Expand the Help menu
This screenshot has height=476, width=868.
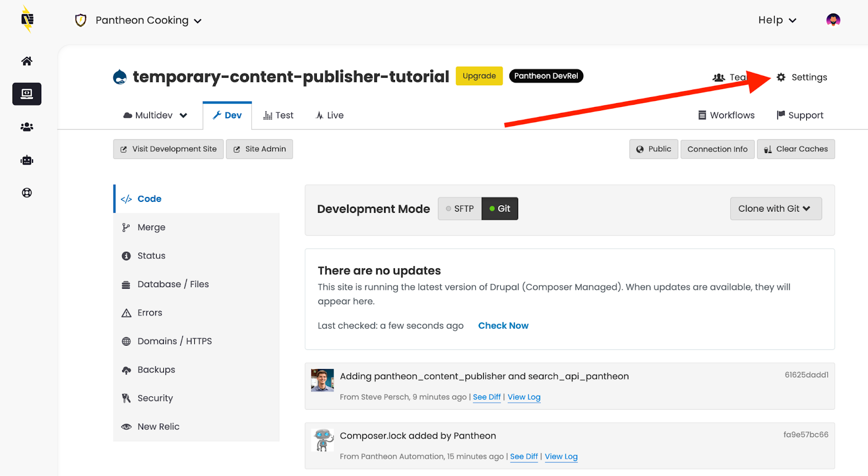coord(777,20)
